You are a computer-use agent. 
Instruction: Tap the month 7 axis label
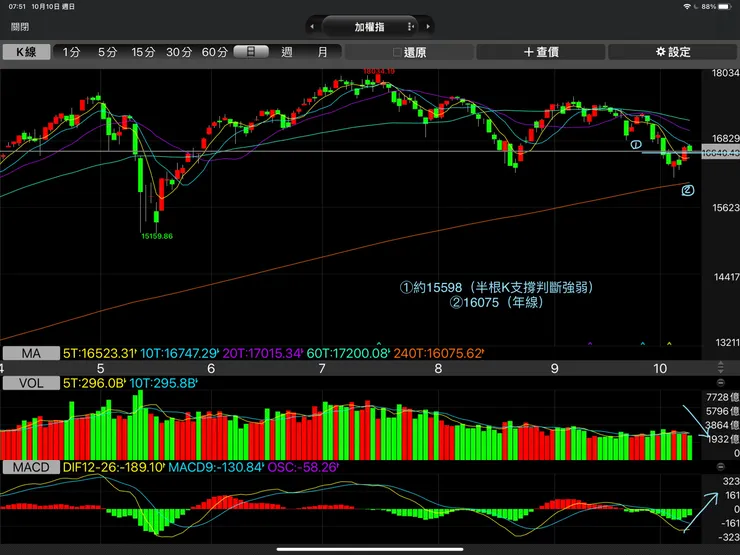coord(322,368)
